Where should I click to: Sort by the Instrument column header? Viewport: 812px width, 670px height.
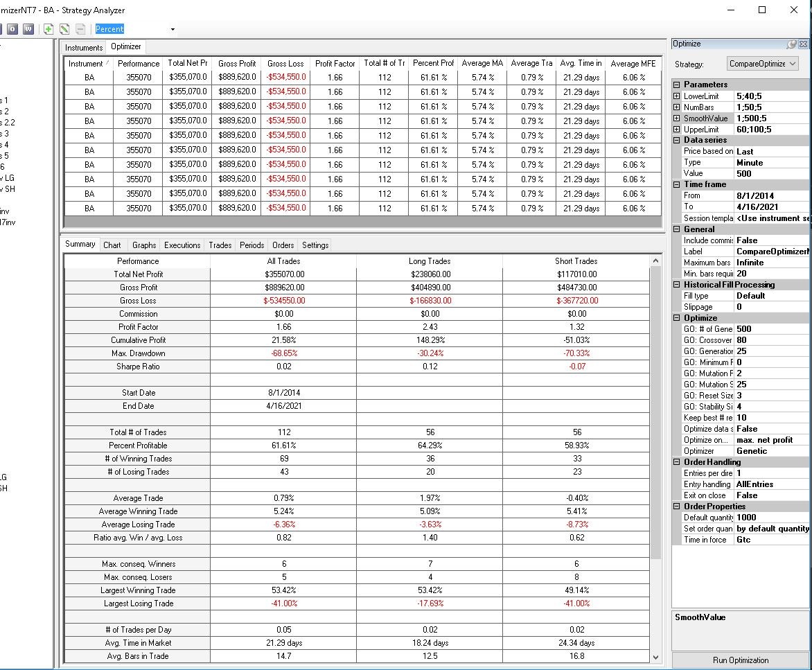tap(88, 63)
